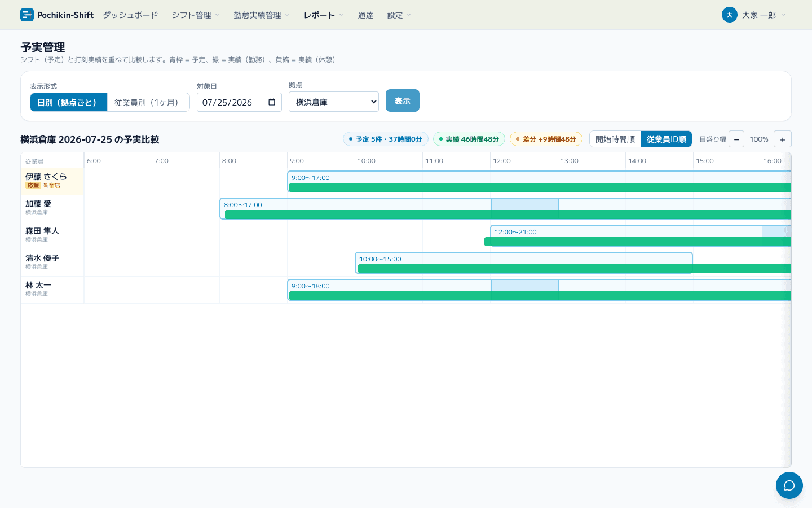Expand the 勤怠実績管理 menu
This screenshot has width=812, height=508.
click(x=262, y=15)
